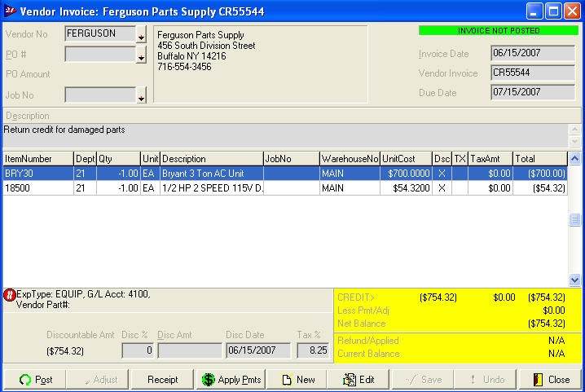Minimize the Vendor Invoice window

coord(534,11)
